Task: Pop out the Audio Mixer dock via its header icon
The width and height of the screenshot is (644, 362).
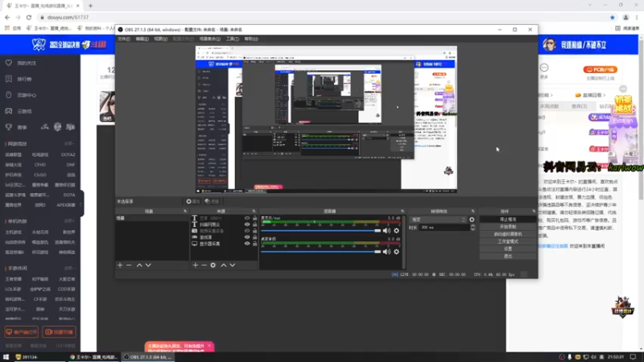Action: [402, 211]
